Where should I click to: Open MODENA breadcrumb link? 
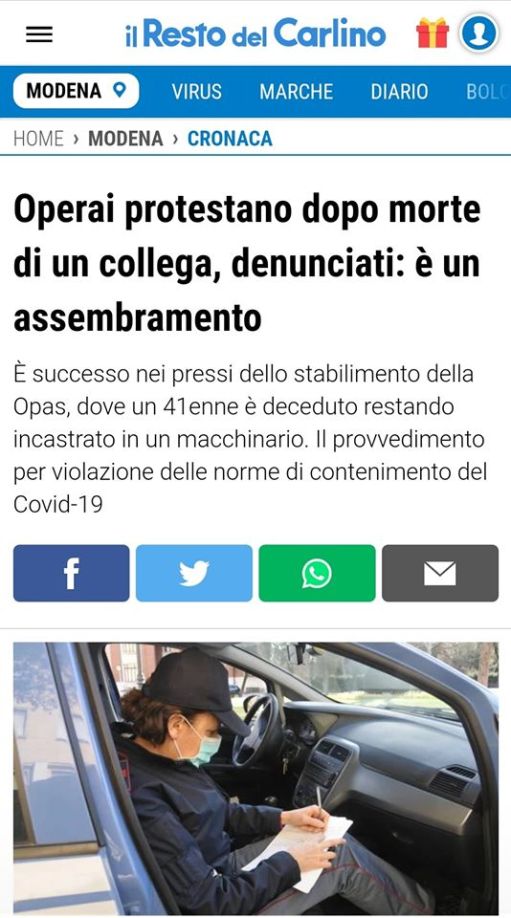(x=125, y=138)
